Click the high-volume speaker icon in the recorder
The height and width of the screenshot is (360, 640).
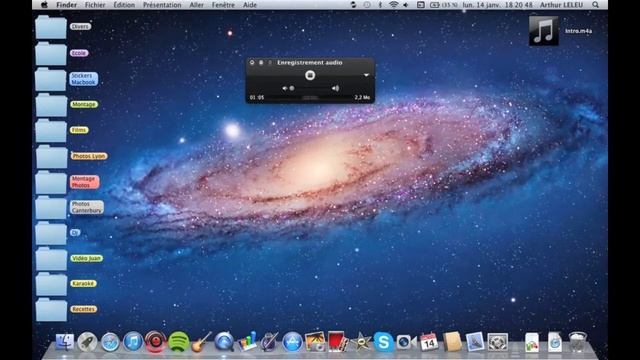[335, 88]
